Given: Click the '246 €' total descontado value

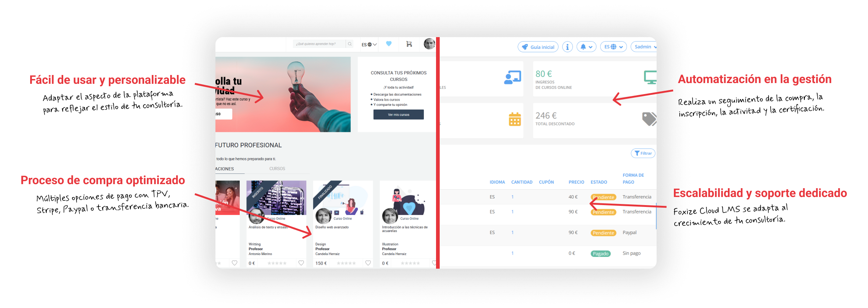Looking at the screenshot, I should pyautogui.click(x=546, y=116).
